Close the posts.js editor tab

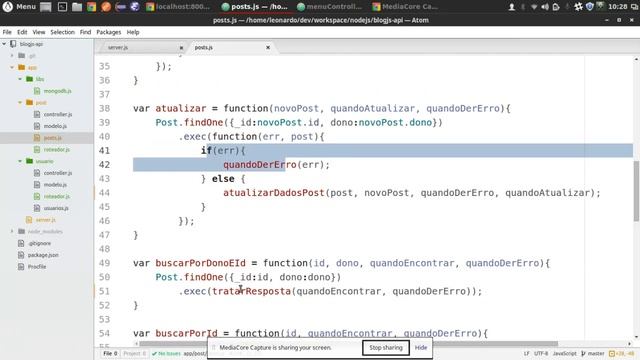click(x=268, y=47)
